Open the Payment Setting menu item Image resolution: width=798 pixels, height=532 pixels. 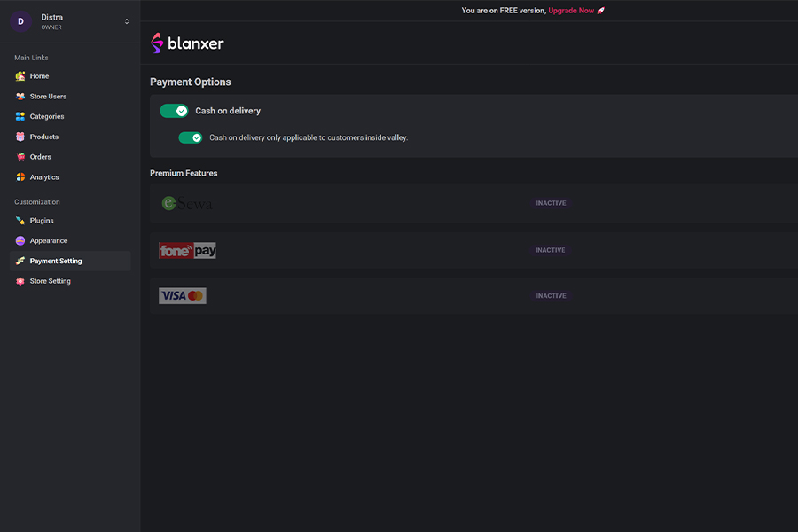pos(55,261)
